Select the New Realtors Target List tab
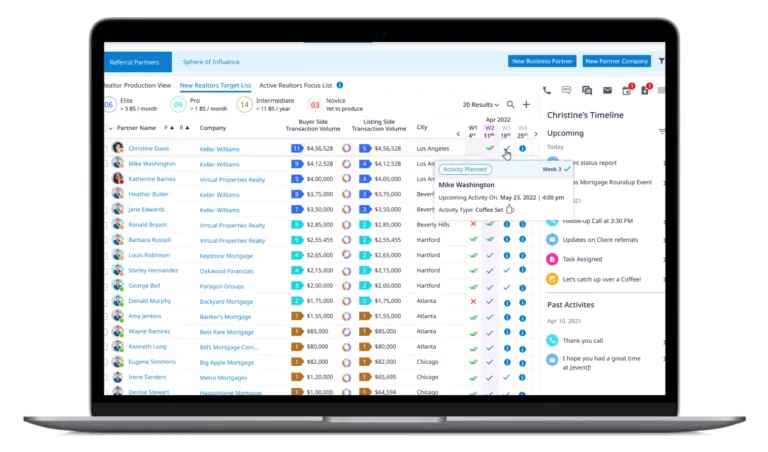Viewport: 768px width, 452px height. click(x=216, y=85)
